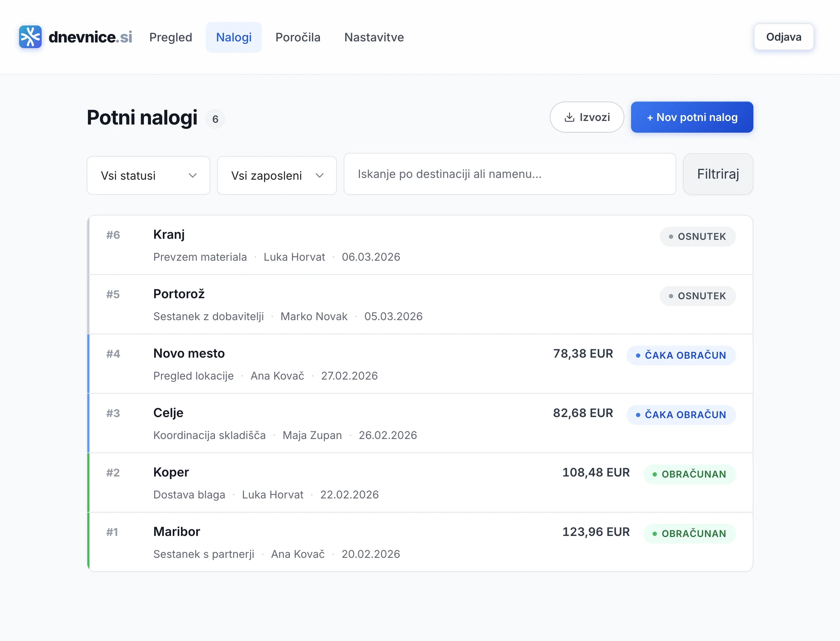Click the dnevnice.si snowflake logo icon
This screenshot has height=641, width=840.
tap(30, 37)
